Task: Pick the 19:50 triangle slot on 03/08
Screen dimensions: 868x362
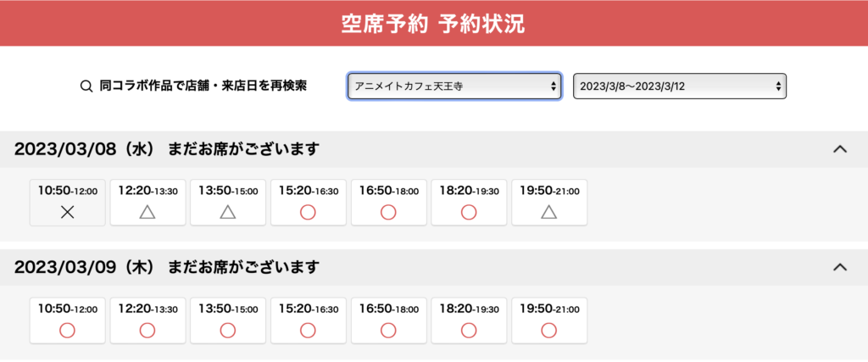Action: coord(549,203)
